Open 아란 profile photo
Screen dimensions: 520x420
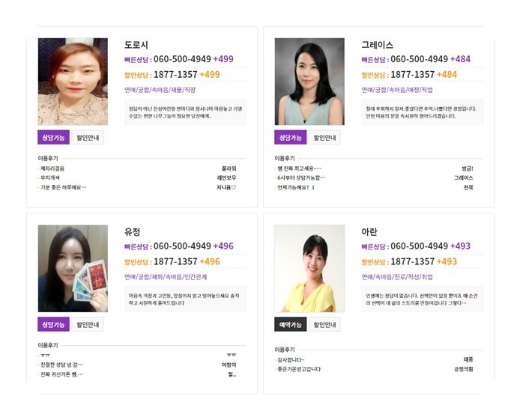[309, 268]
